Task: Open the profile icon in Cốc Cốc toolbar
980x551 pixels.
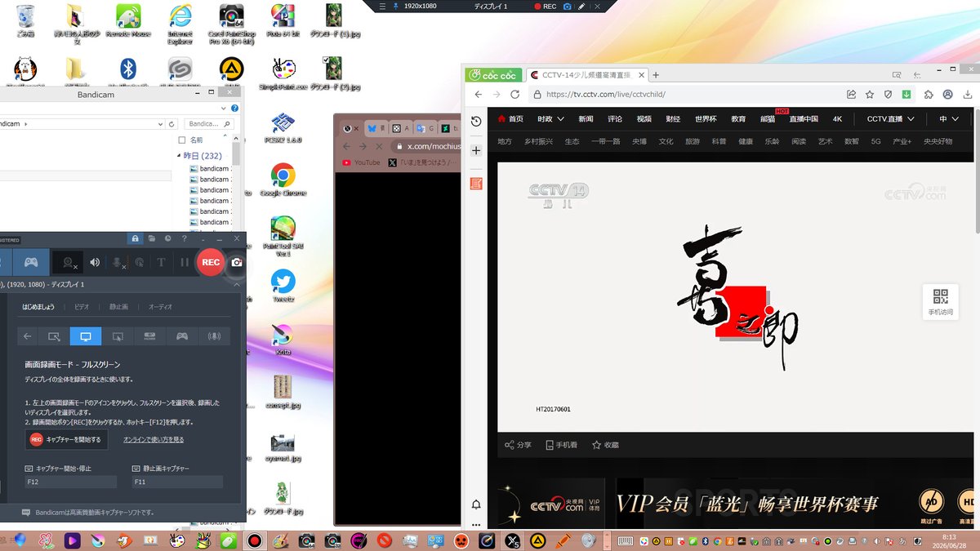Action: click(x=948, y=95)
